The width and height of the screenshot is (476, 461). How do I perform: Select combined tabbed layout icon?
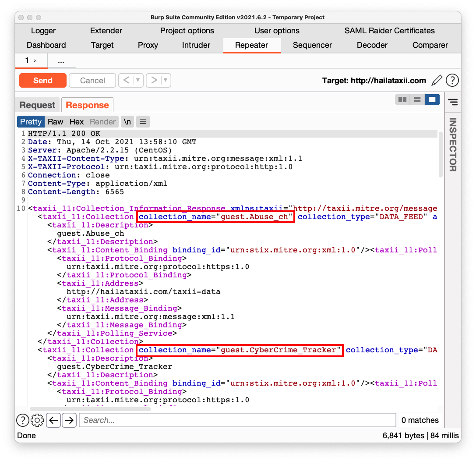tap(432, 99)
